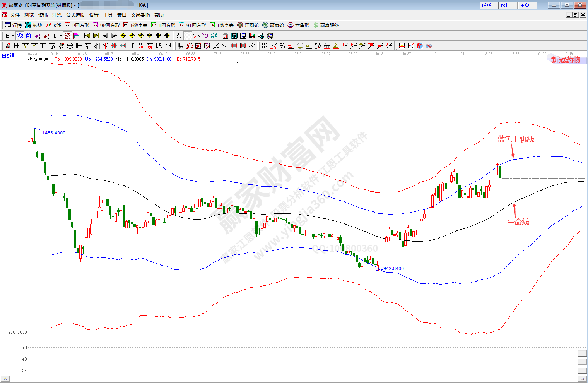
Task: Open the T四方形 tool
Action: [x=163, y=25]
